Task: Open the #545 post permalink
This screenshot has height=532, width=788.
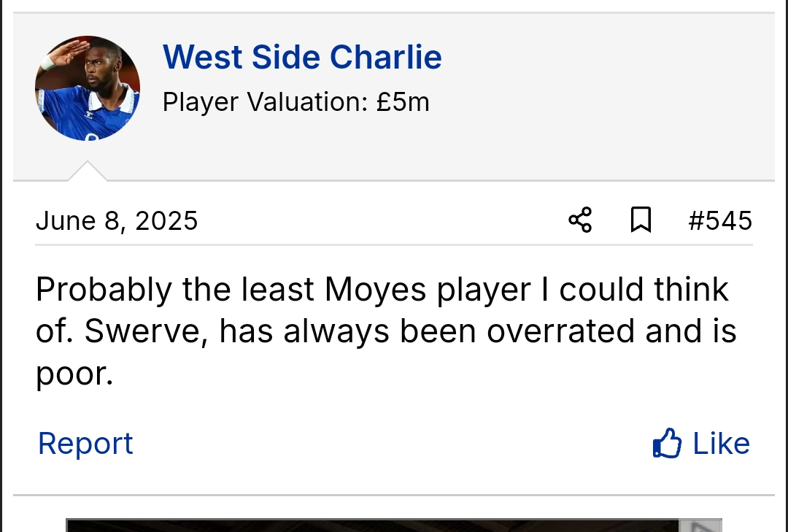Action: (719, 220)
